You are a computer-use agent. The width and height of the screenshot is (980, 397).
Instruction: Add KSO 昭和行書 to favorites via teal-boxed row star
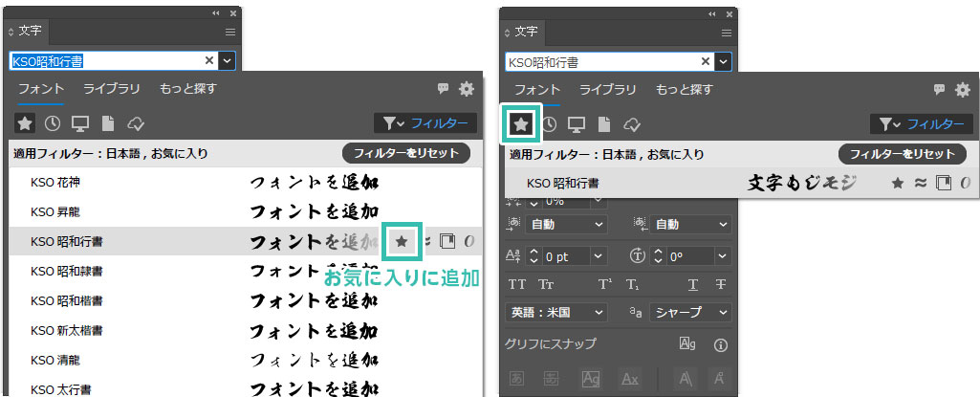[402, 243]
